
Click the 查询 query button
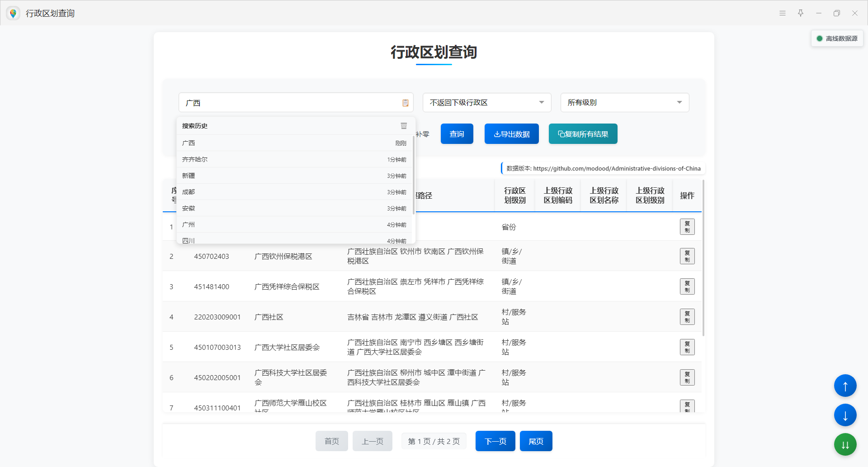click(457, 134)
